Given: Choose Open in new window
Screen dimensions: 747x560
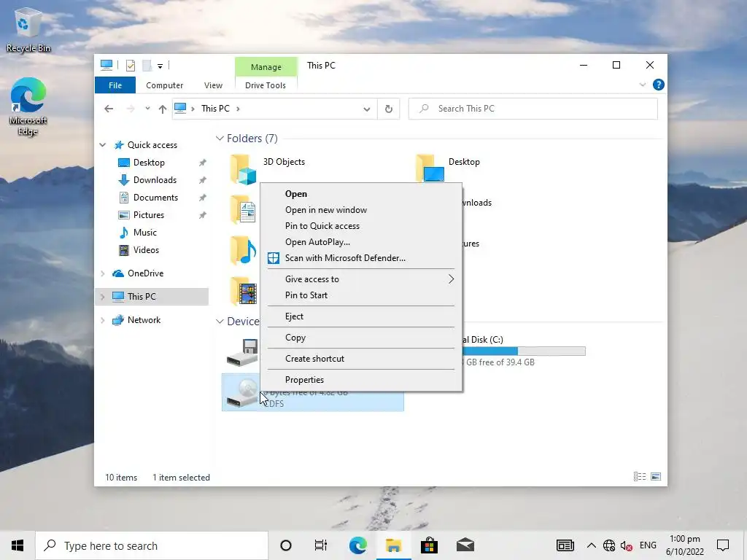Looking at the screenshot, I should pos(360,210).
